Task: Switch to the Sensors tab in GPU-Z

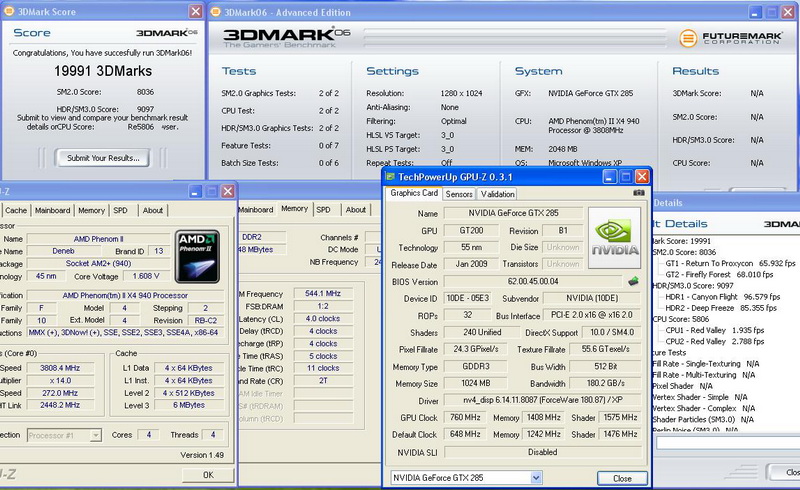Action: pos(459,194)
